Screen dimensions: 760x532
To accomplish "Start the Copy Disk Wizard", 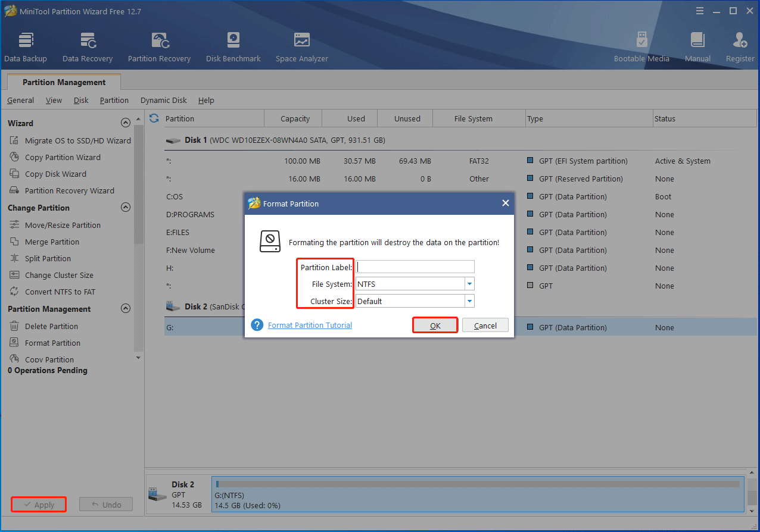I will click(48, 174).
